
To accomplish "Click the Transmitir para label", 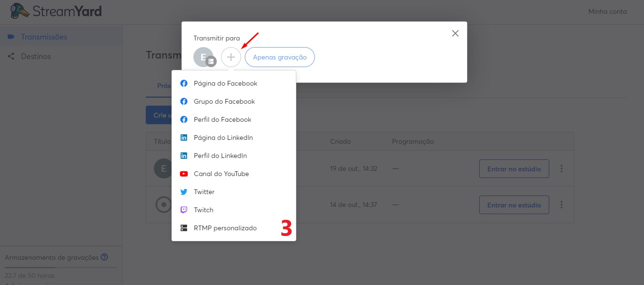I will coord(217,39).
